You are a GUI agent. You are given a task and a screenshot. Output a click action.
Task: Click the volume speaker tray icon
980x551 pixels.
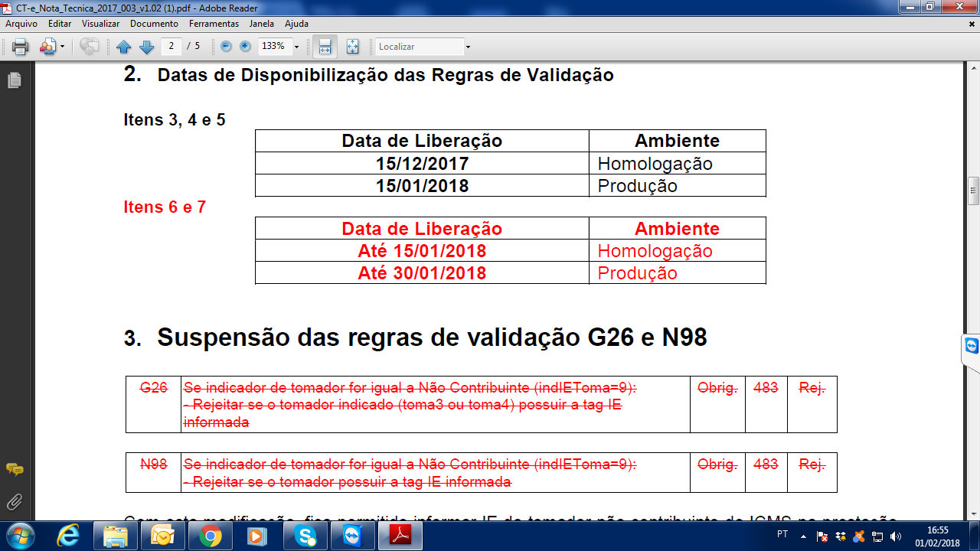tap(896, 536)
